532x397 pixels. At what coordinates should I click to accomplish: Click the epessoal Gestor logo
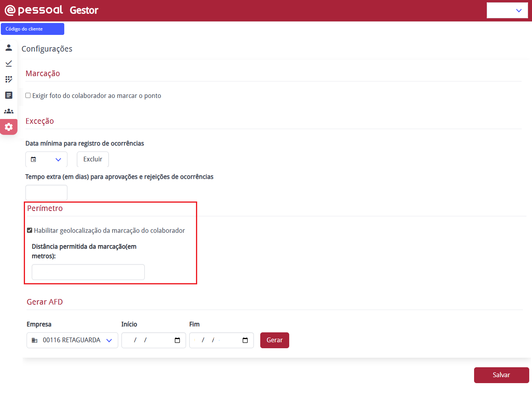51,10
